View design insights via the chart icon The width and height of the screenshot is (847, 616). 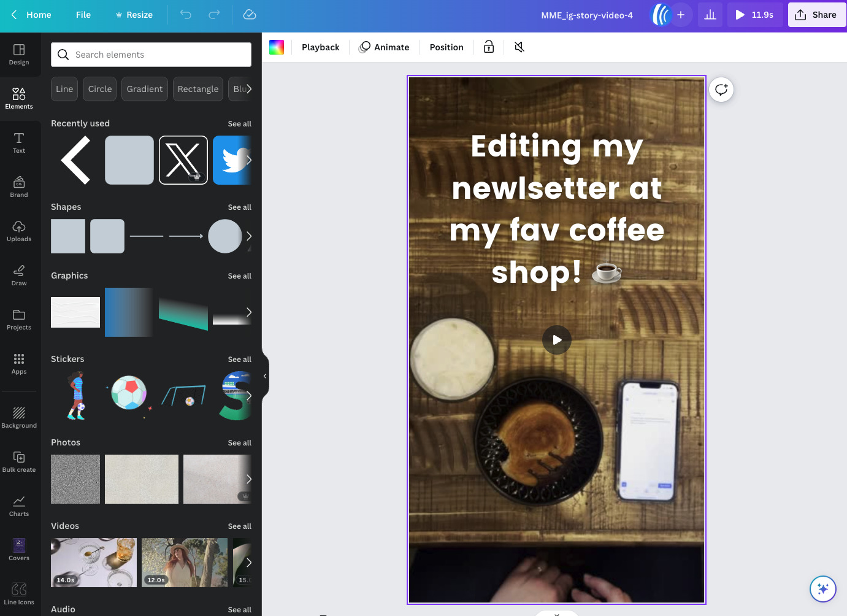pos(710,14)
